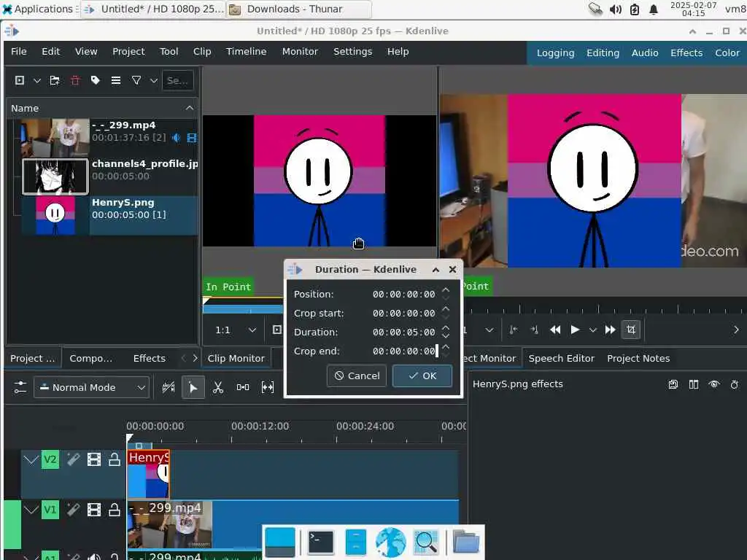
Task: Lock the V1 track
Action: click(x=115, y=510)
